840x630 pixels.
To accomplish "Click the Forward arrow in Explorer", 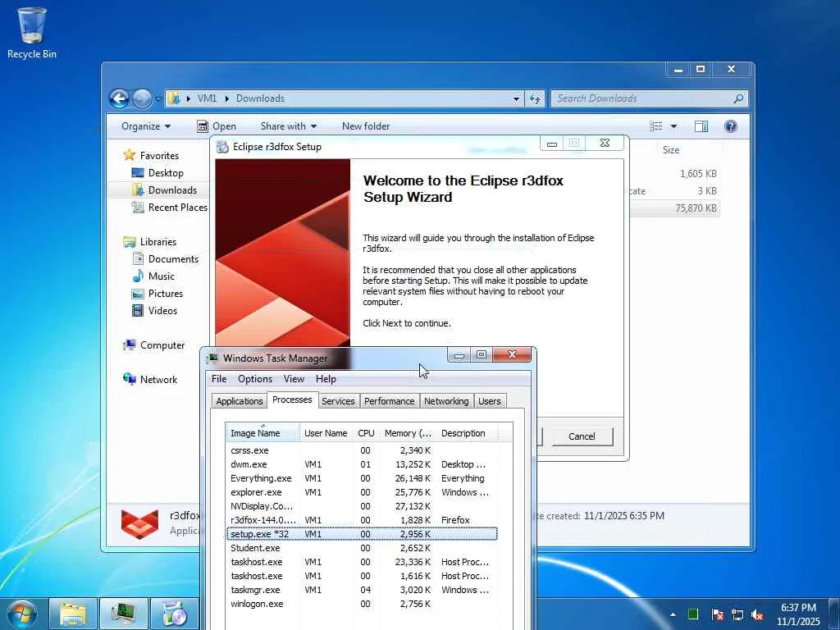I will pos(142,98).
